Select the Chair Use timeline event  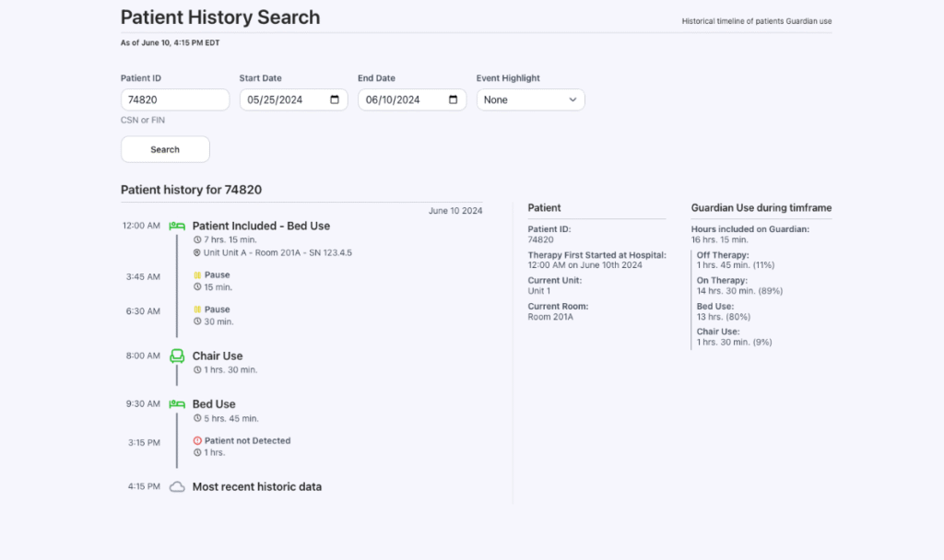218,356
